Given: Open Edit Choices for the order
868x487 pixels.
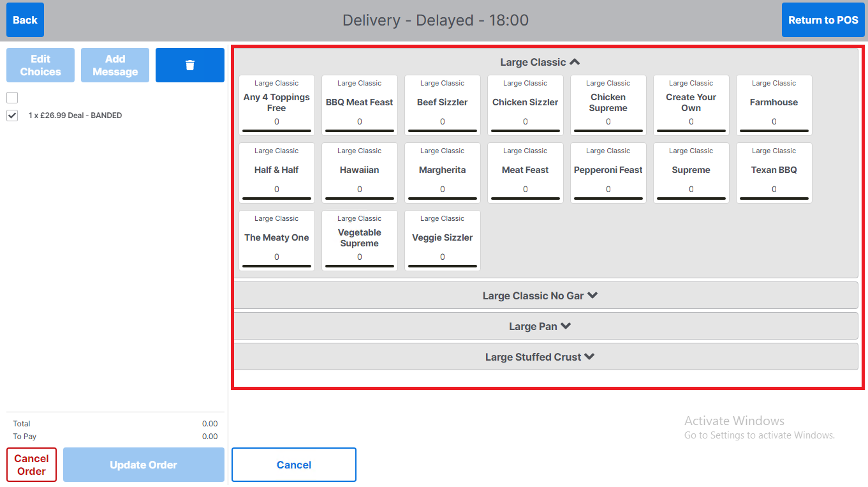Looking at the screenshot, I should [40, 65].
